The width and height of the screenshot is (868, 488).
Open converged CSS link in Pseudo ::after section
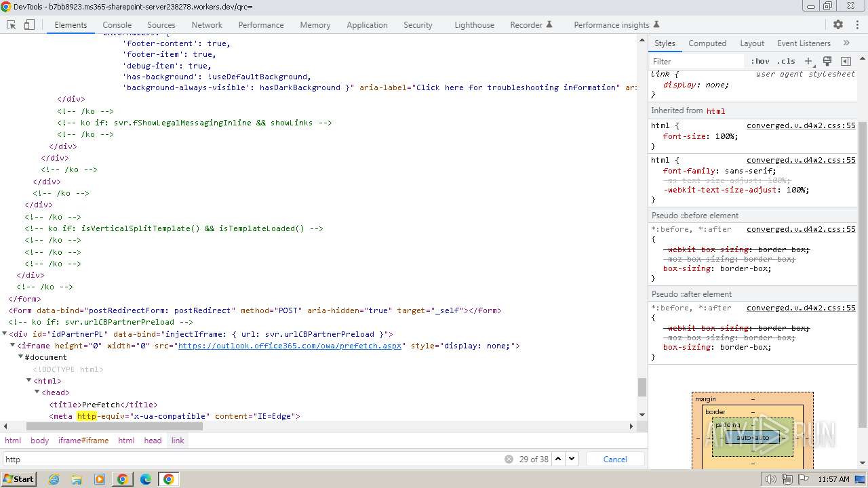coord(801,308)
